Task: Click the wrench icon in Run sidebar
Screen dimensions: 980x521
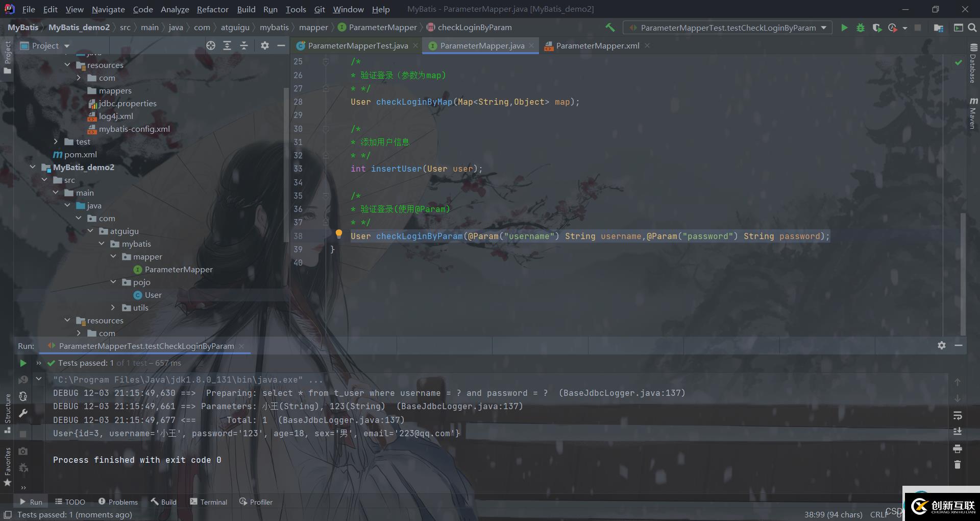Action: [23, 413]
